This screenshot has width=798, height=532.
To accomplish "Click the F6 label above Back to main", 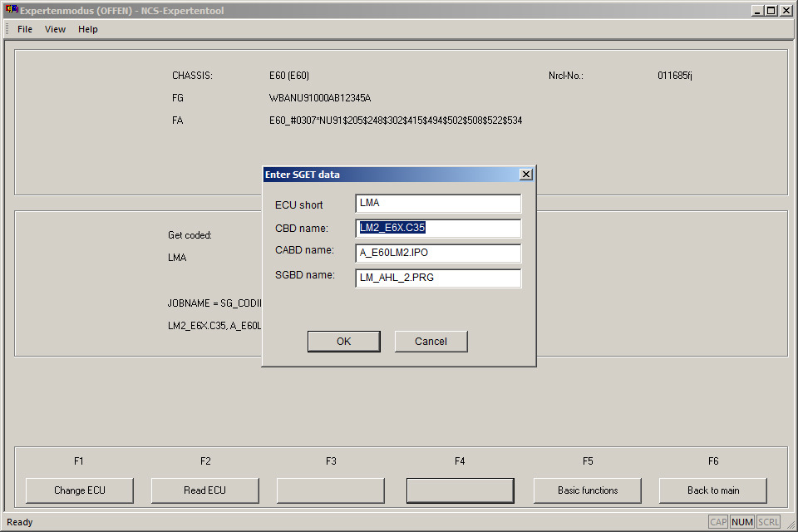I will [713, 461].
